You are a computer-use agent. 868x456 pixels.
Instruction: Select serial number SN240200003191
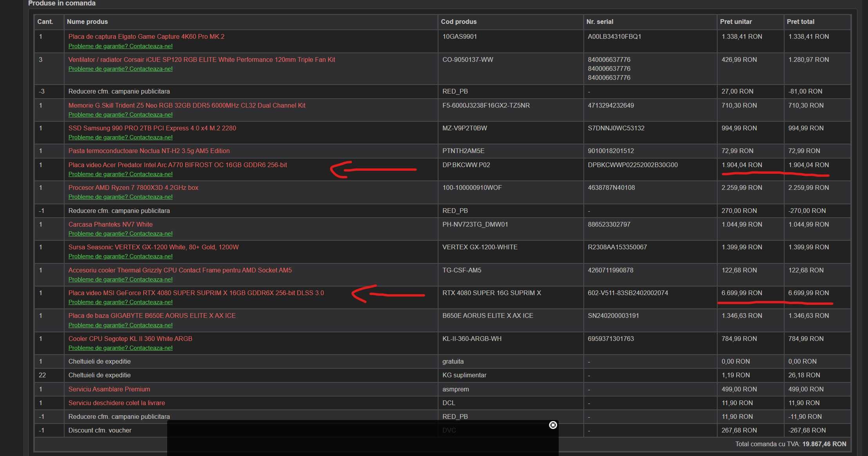coord(614,316)
